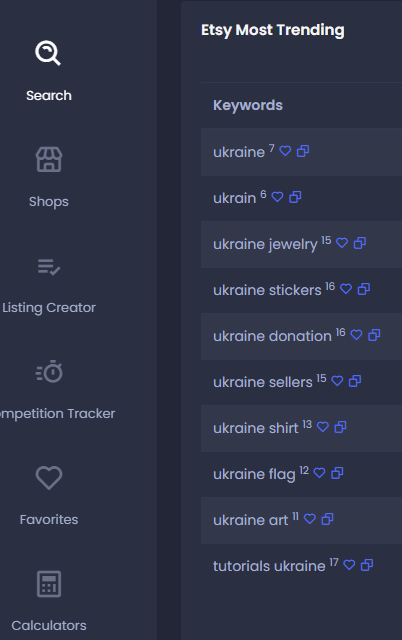402x640 pixels.
Task: Click the 'ukraine shirt' keyword link
Action: pyautogui.click(x=255, y=428)
